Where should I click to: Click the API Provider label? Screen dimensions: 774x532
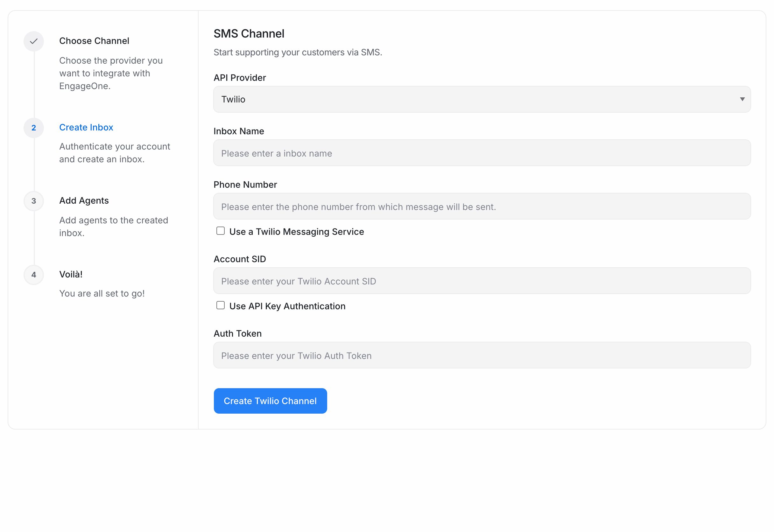pos(240,78)
